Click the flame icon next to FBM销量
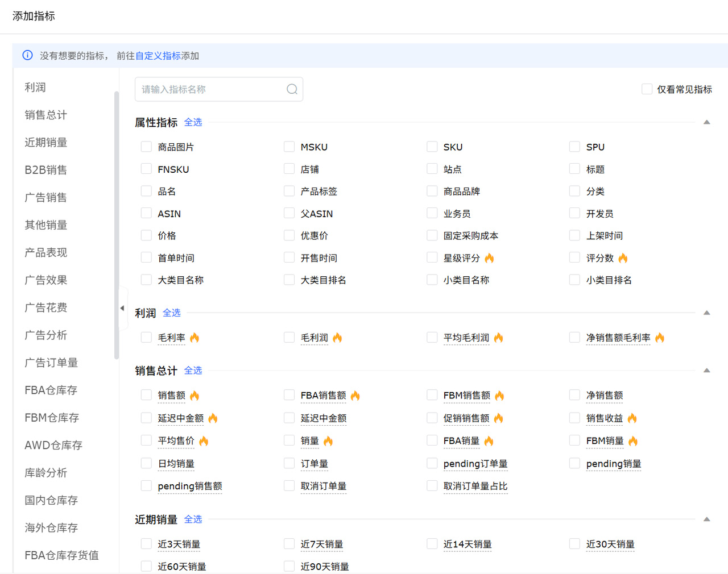The image size is (728, 574). pos(633,441)
